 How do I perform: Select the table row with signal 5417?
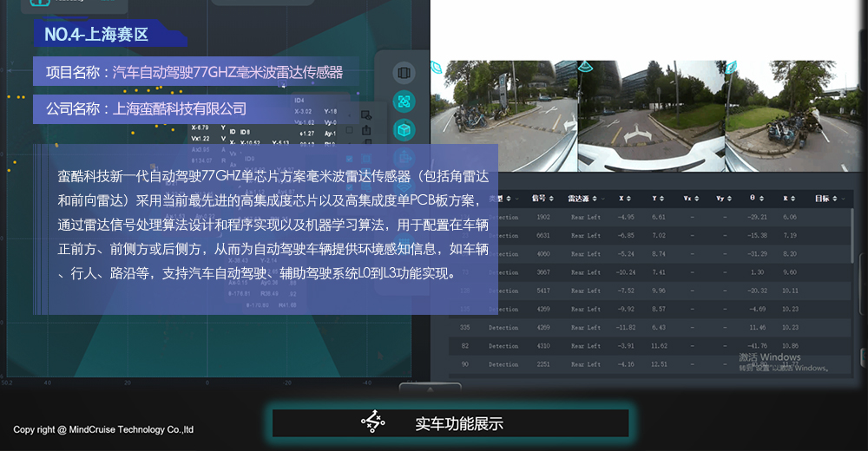click(650, 291)
